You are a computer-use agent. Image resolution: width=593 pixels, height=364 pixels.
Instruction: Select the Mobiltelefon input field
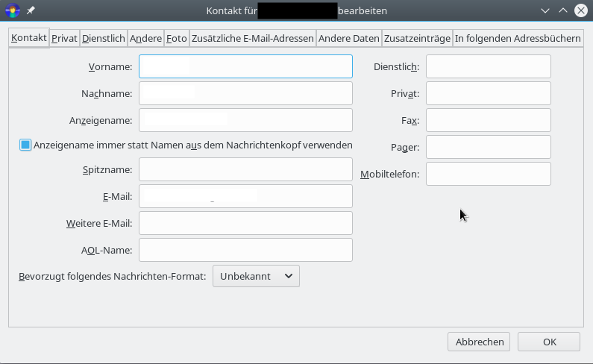[x=488, y=174]
